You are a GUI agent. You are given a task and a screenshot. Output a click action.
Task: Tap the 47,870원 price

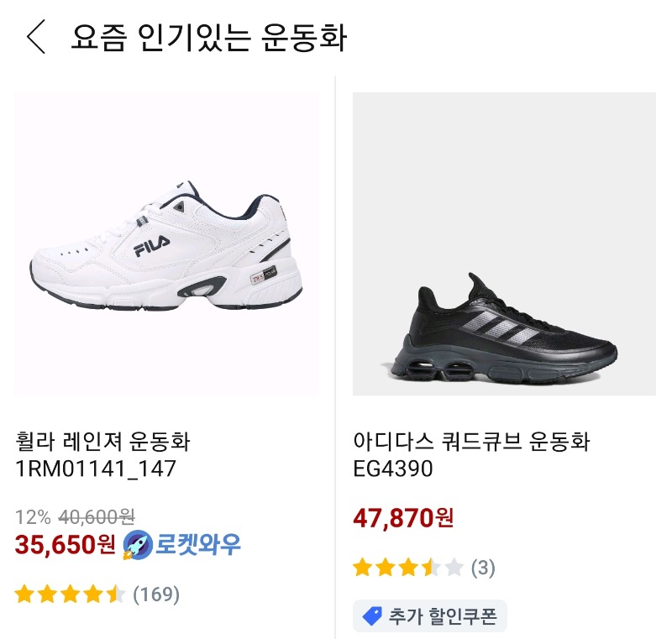[x=403, y=518]
